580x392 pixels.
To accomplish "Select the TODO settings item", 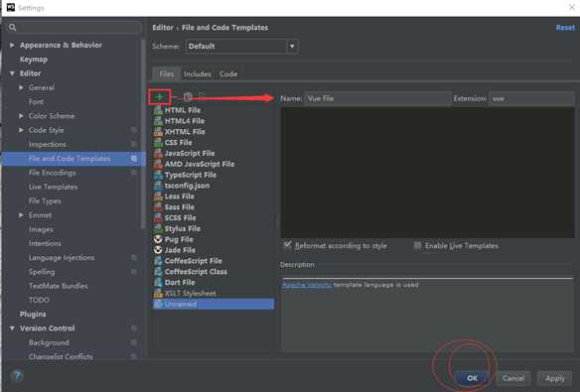I will (x=39, y=300).
